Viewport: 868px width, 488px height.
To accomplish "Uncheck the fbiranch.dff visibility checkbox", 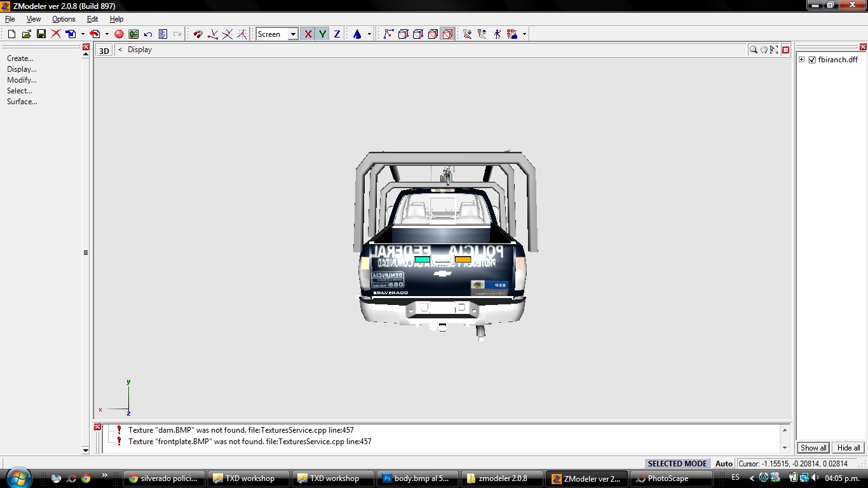I will click(x=812, y=60).
